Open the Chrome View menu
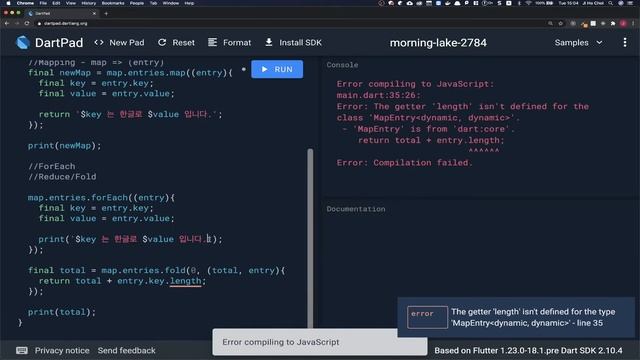The width and height of the screenshot is (640, 360). 71,3
